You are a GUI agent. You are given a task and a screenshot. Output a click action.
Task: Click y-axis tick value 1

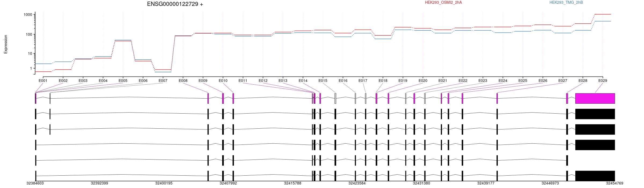pos(31,68)
